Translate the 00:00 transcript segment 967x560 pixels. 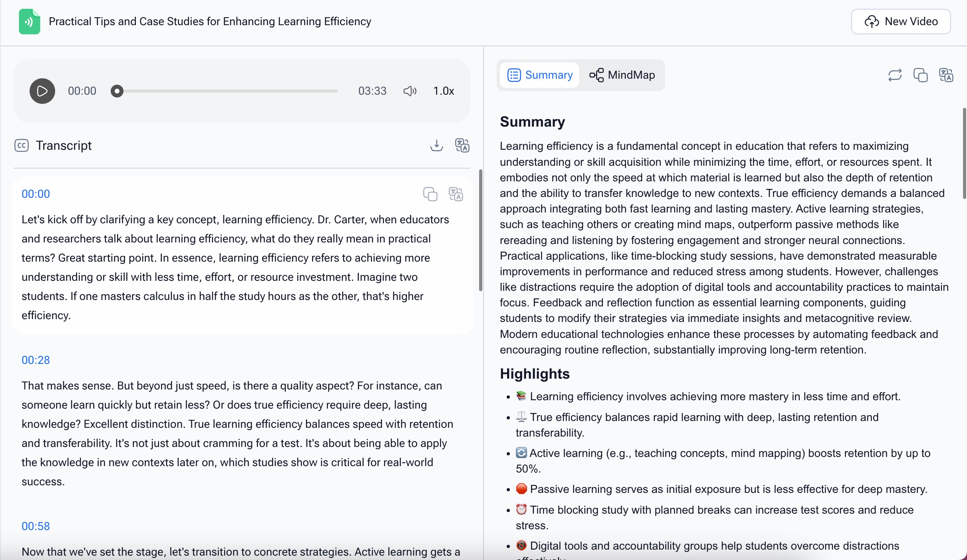456,194
